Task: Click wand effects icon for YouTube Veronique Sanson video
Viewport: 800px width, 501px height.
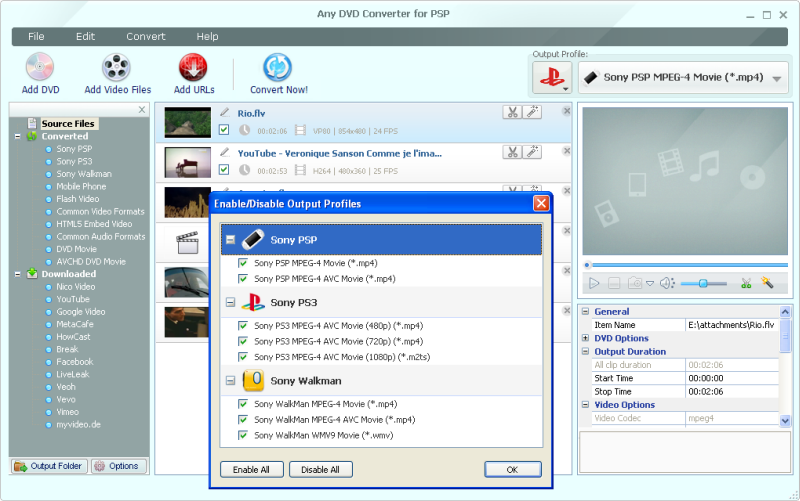Action: (532, 152)
